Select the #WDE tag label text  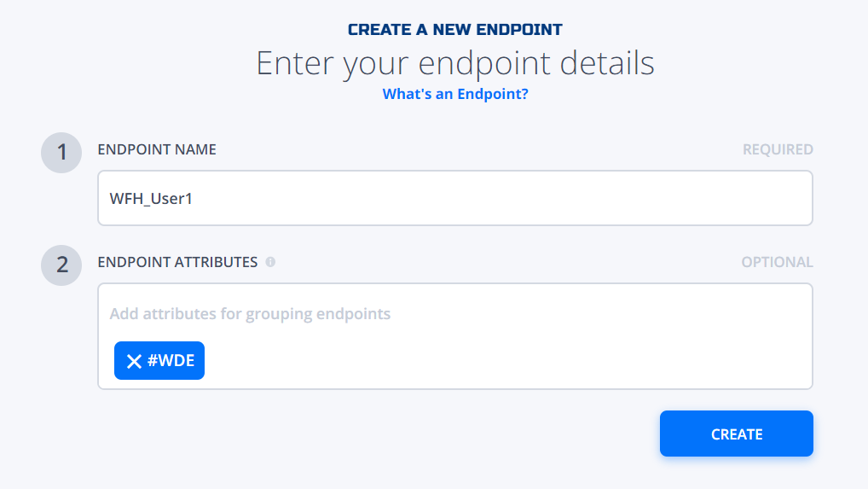pos(171,360)
